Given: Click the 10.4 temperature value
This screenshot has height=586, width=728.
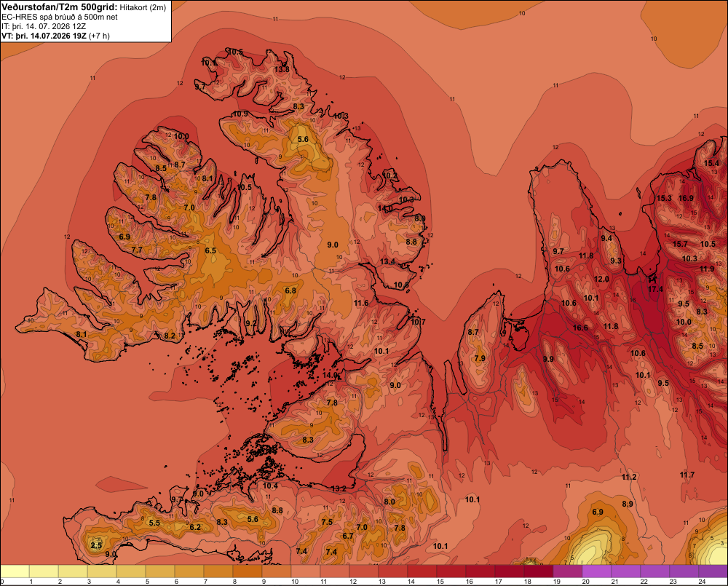Looking at the screenshot, I should (270, 486).
